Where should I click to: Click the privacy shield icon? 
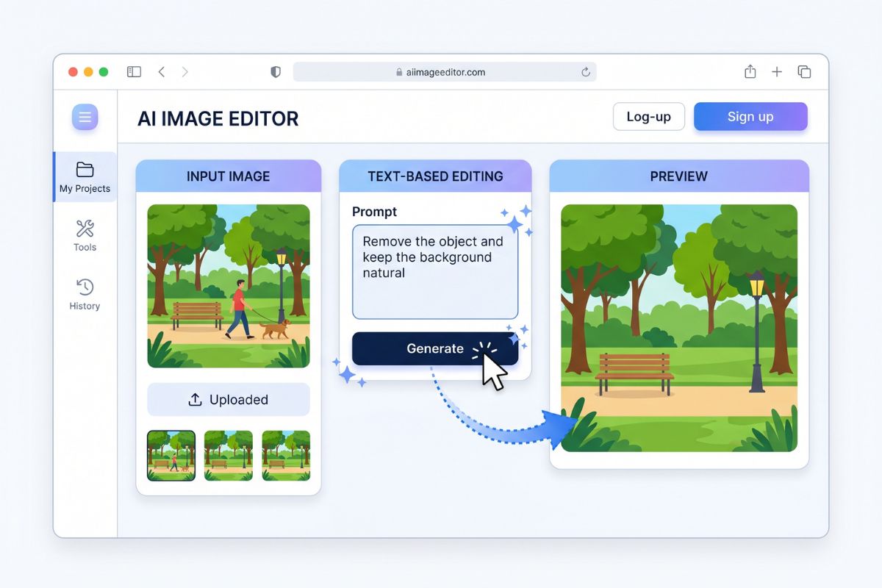tap(276, 72)
